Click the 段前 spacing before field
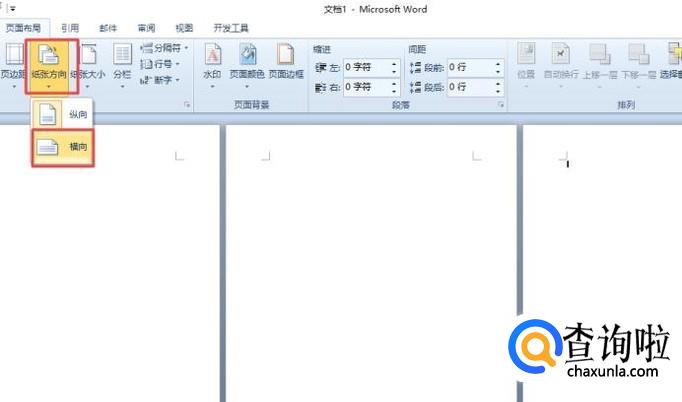682x402 pixels. [471, 67]
